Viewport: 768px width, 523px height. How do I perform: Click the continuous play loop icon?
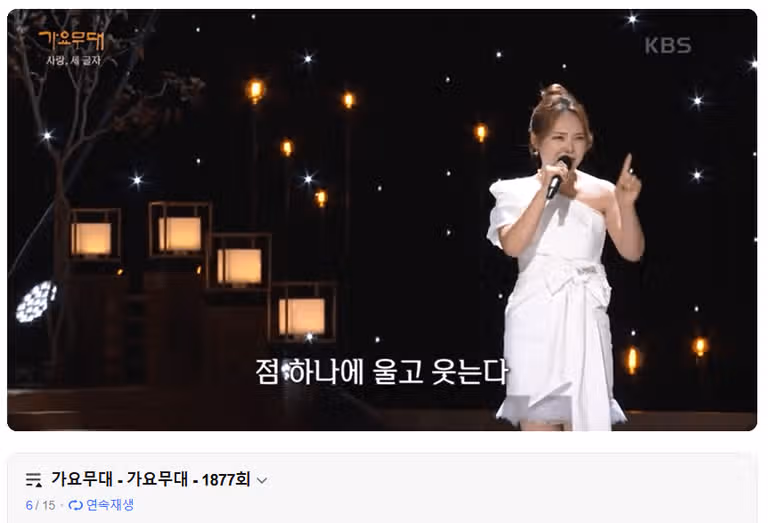coord(75,505)
